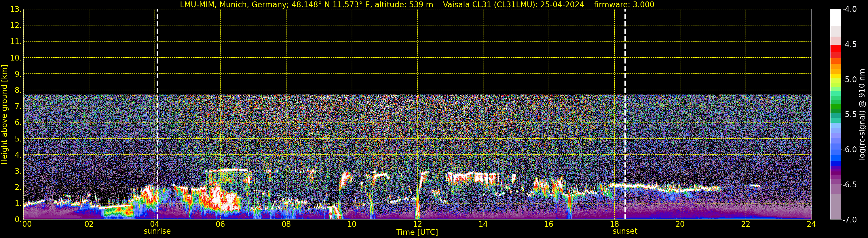Click the '12.' height axis tick label
Screen dimensions: 868x238
point(16,26)
